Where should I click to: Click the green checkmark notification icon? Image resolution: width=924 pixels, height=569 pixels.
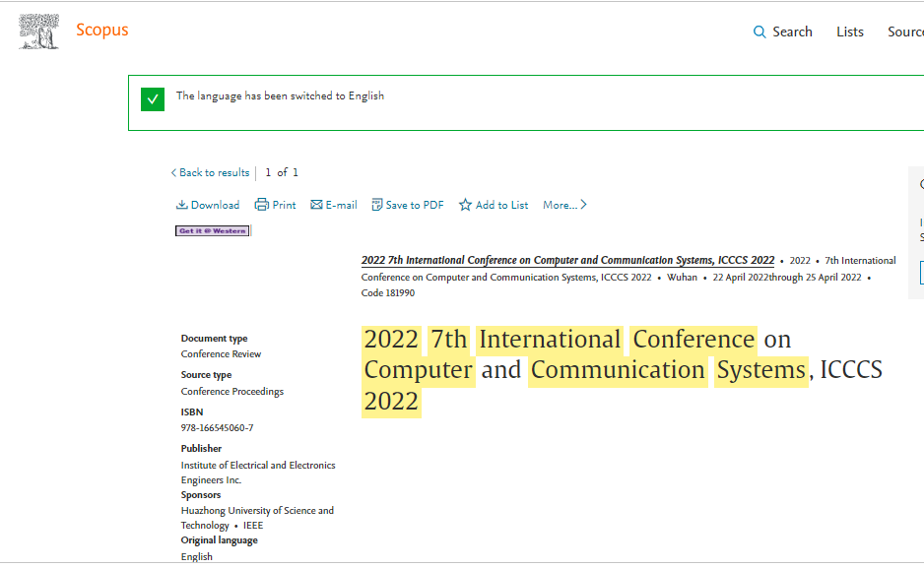tap(153, 99)
